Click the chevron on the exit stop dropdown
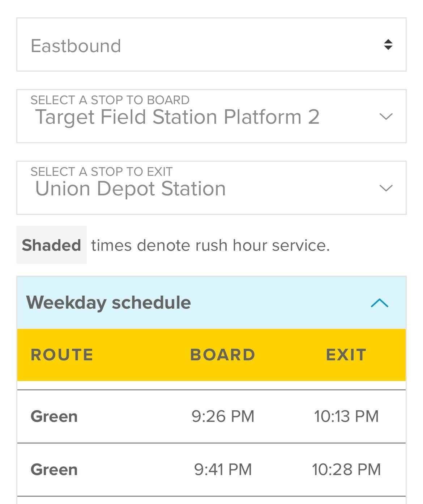 (386, 188)
